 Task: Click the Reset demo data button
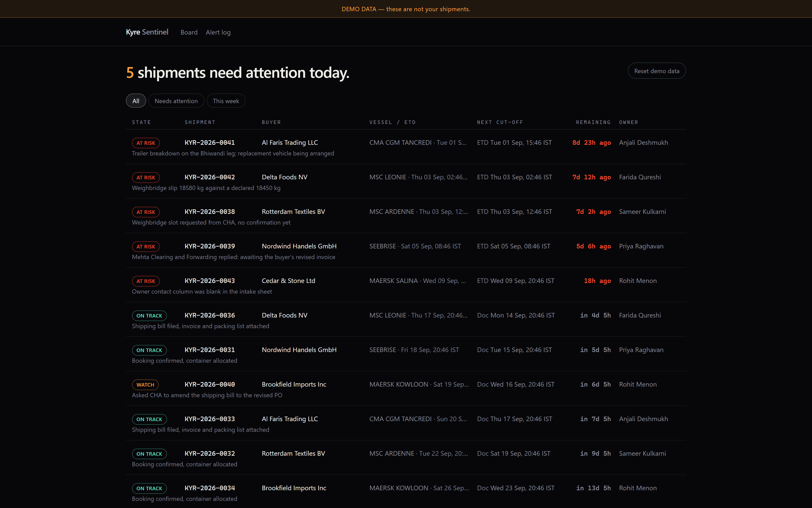[x=657, y=71]
